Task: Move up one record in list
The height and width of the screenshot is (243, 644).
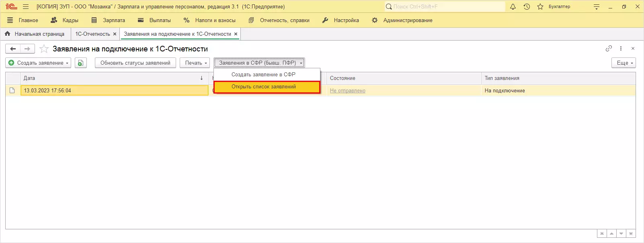Action: 611,233
